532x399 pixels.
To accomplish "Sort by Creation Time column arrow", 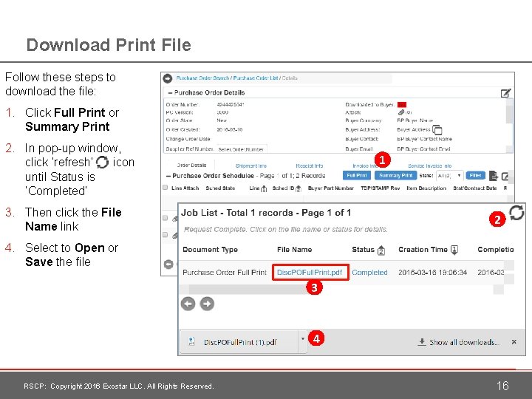I will 454,250.
